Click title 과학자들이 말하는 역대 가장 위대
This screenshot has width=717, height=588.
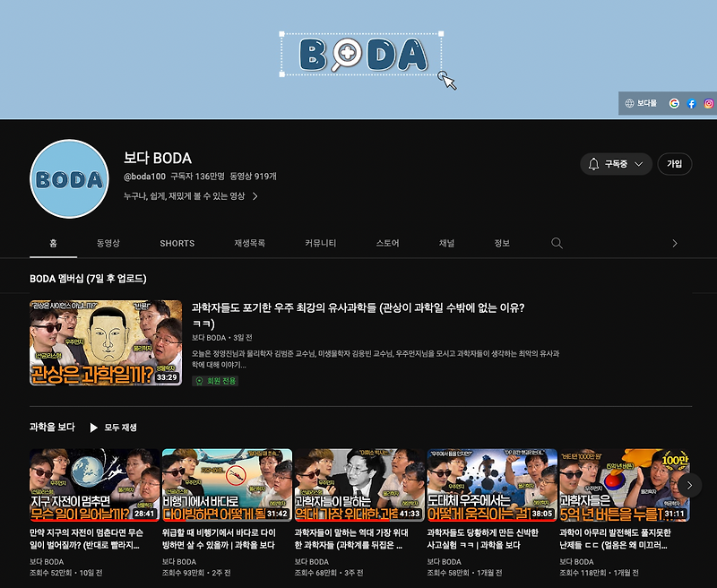pos(351,539)
